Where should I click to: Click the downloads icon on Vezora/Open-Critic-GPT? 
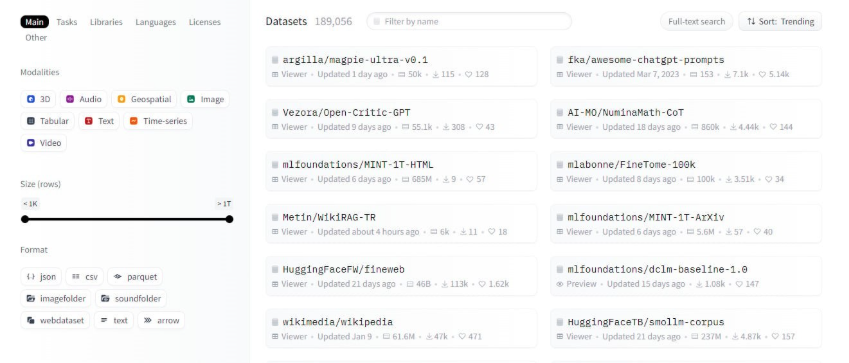pyautogui.click(x=446, y=127)
